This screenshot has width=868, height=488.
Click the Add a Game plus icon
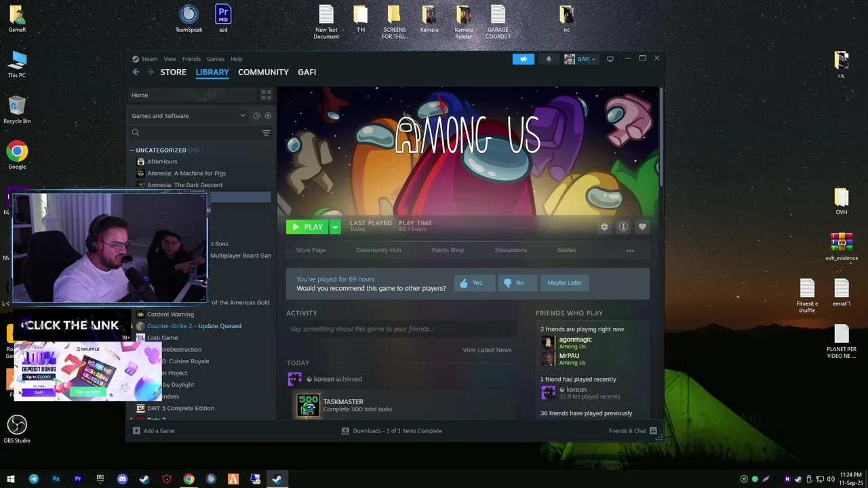tap(136, 431)
